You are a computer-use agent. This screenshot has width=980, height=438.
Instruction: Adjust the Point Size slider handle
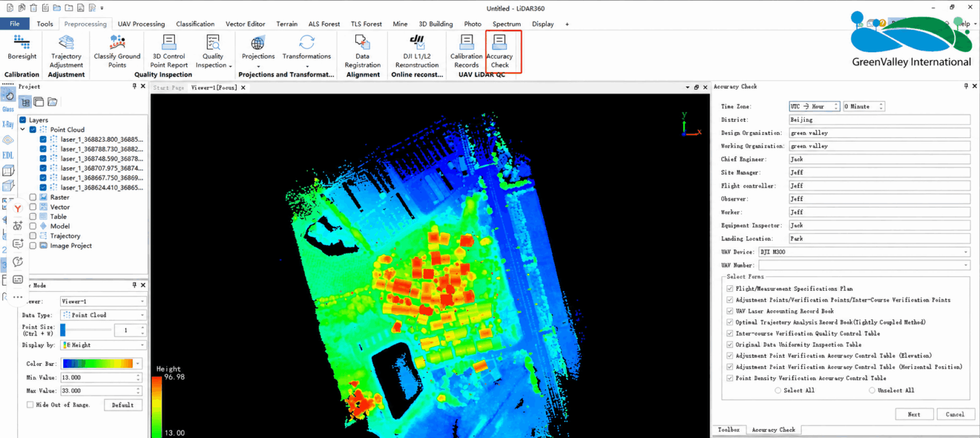(x=63, y=330)
